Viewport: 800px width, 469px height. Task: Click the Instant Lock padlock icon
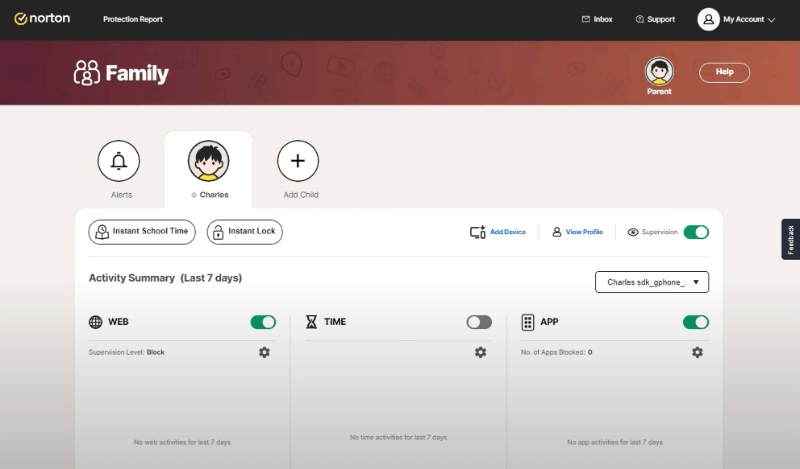tap(218, 232)
